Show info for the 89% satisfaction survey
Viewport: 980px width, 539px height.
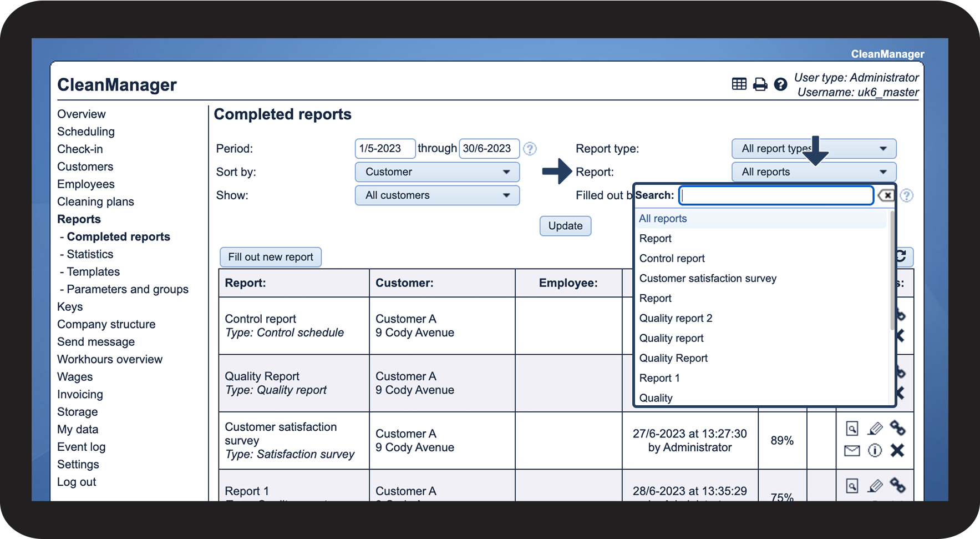[x=875, y=451]
